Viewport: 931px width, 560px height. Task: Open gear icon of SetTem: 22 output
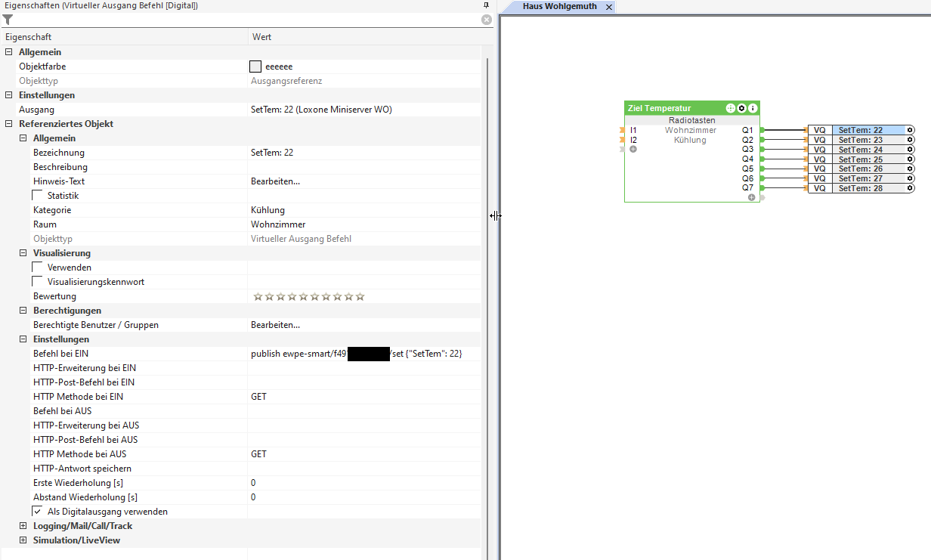pyautogui.click(x=910, y=130)
